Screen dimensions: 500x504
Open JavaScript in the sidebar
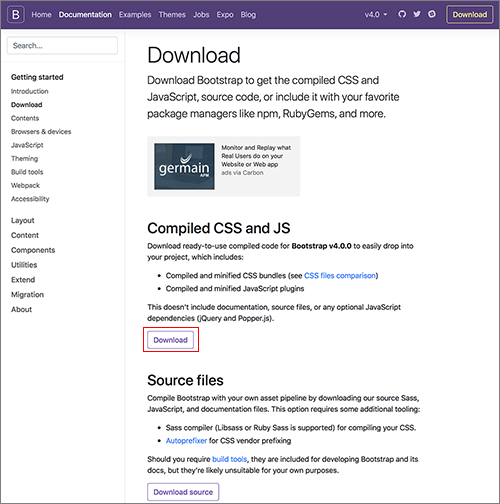point(27,145)
